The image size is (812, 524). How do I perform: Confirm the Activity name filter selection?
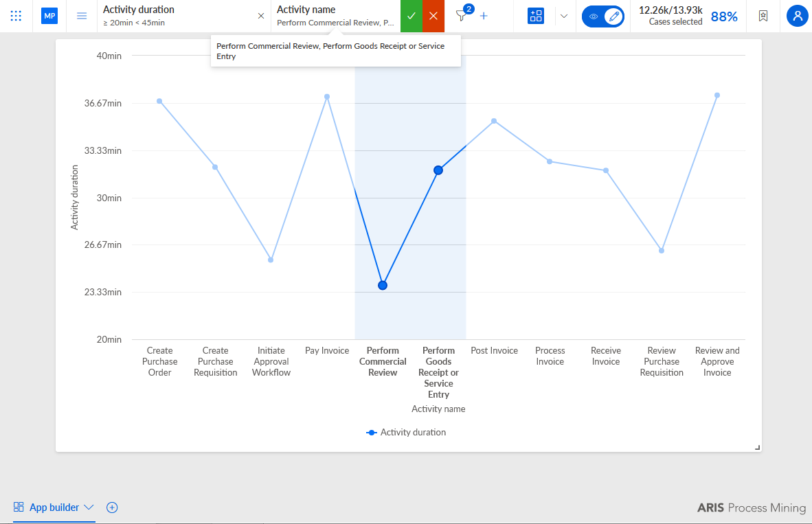[x=411, y=16]
